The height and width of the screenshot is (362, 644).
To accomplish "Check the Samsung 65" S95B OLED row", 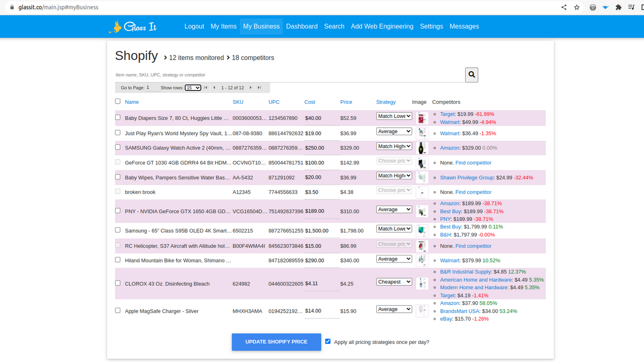I will tap(118, 230).
